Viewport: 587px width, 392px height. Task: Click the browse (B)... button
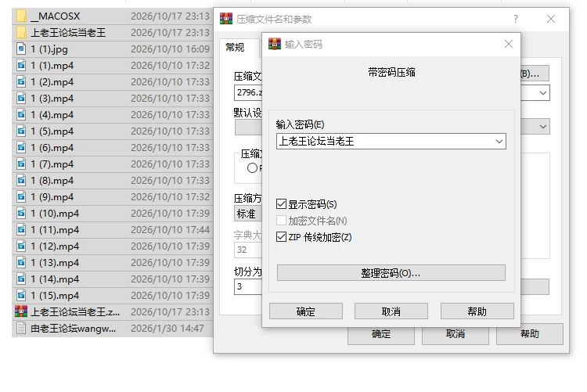pyautogui.click(x=535, y=74)
